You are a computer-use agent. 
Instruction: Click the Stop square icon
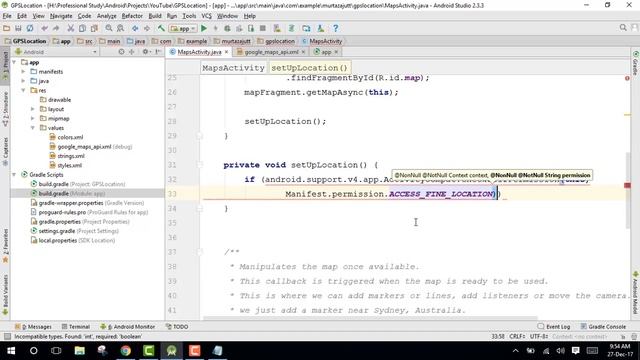pyautogui.click(x=262, y=29)
